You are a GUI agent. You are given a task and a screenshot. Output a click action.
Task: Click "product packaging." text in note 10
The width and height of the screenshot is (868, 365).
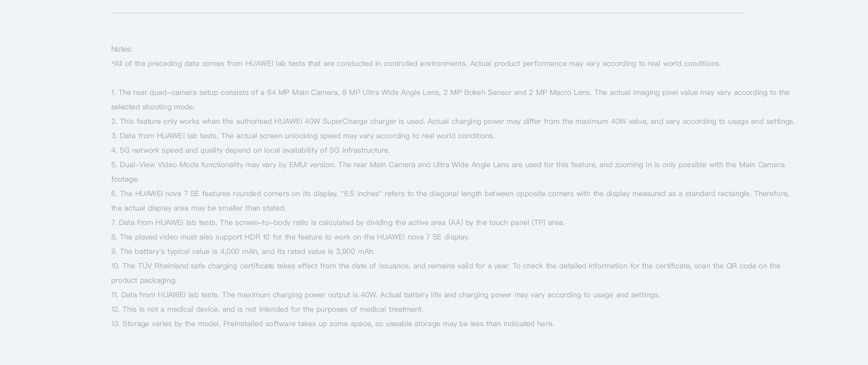point(144,280)
